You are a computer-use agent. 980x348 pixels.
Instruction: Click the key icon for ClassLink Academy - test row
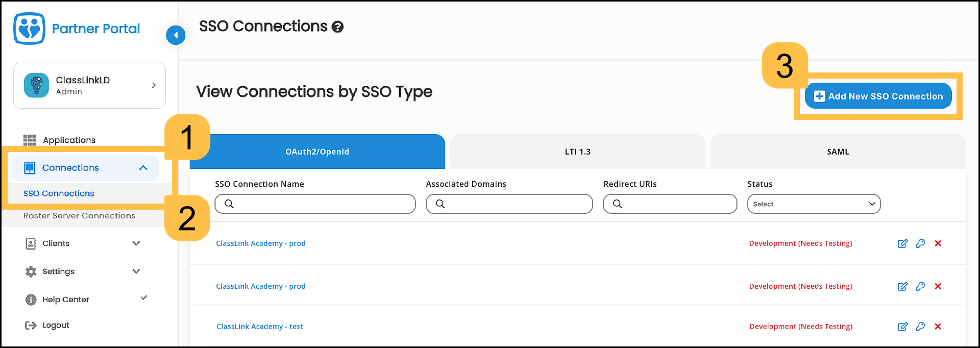click(920, 327)
